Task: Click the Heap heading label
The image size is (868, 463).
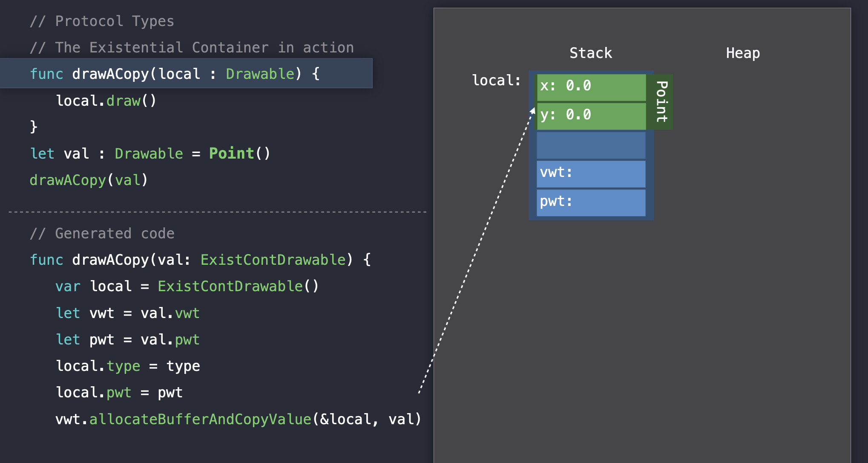Action: pyautogui.click(x=742, y=53)
